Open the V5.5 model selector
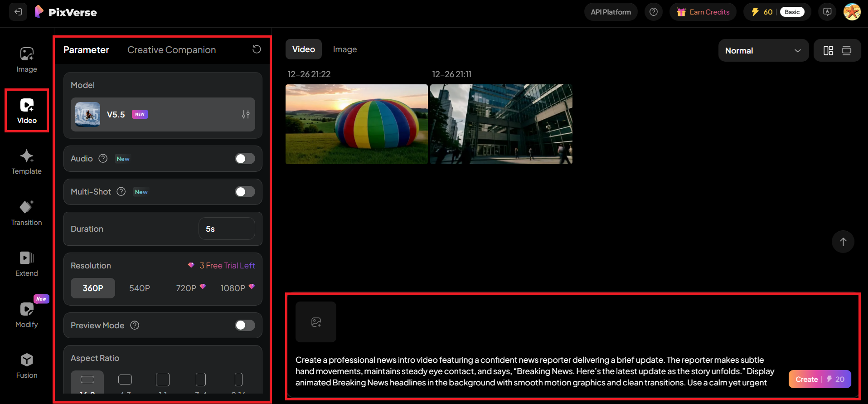868x404 pixels. click(163, 114)
